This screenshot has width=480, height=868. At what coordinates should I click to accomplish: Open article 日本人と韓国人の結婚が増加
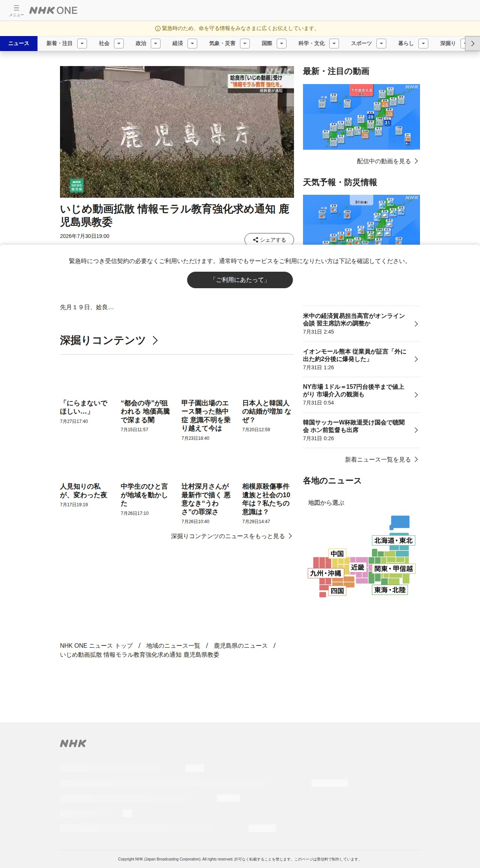click(x=267, y=411)
